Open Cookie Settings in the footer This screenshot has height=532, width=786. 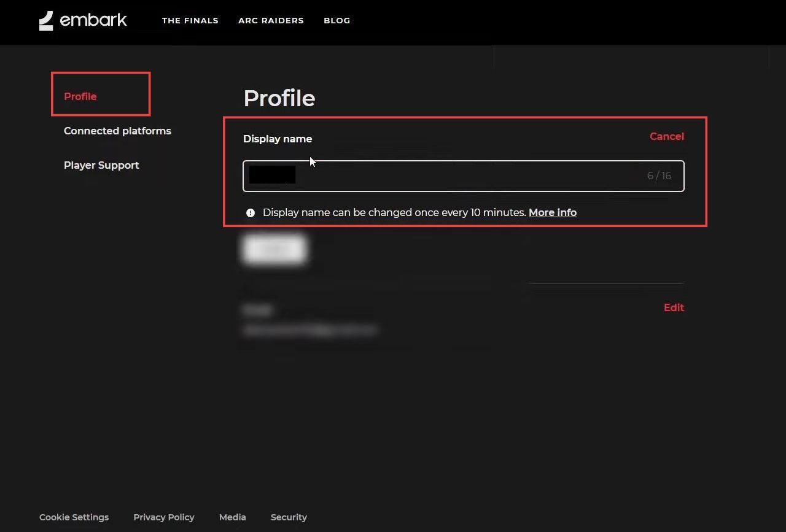(x=74, y=517)
